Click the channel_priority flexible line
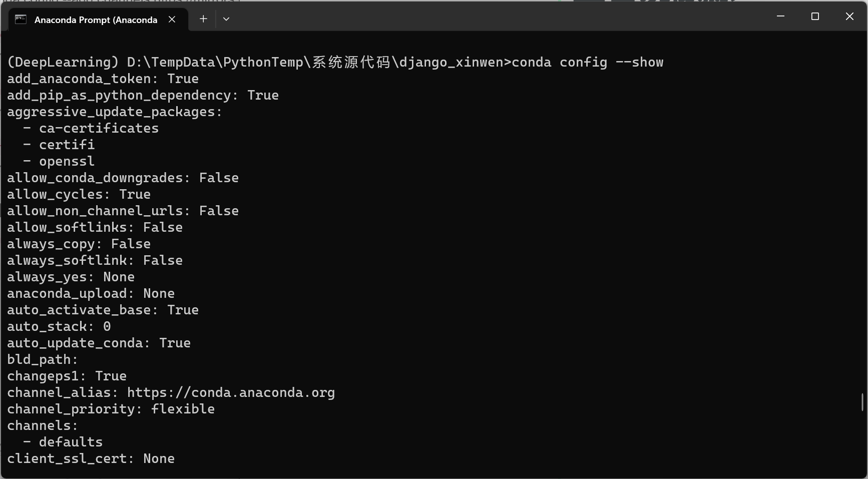 coord(111,409)
